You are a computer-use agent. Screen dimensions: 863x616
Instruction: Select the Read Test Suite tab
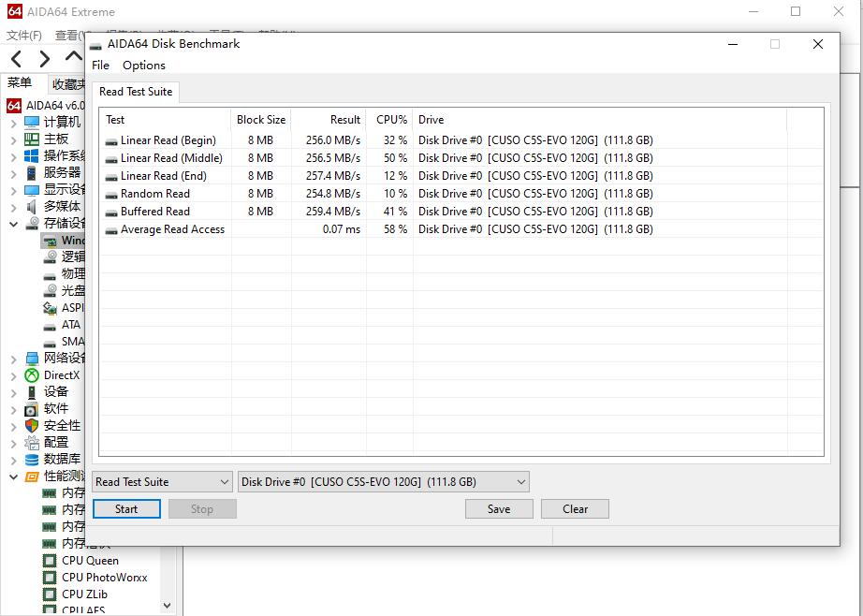tap(136, 92)
